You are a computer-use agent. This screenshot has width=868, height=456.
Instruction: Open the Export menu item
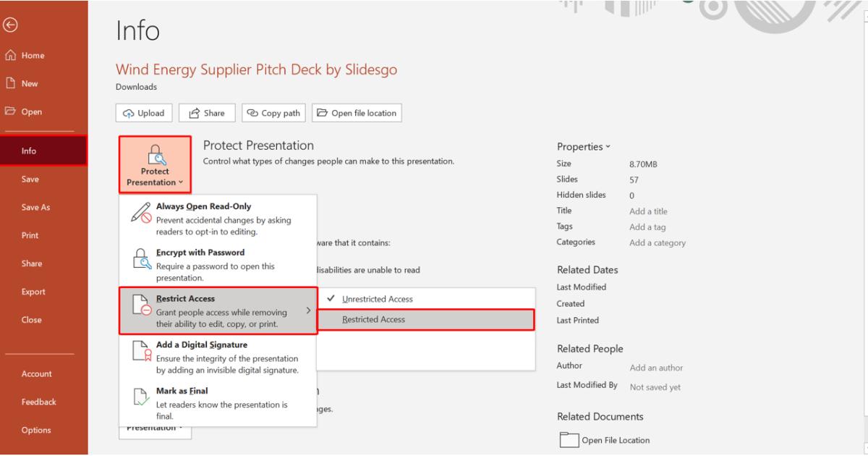tap(33, 292)
